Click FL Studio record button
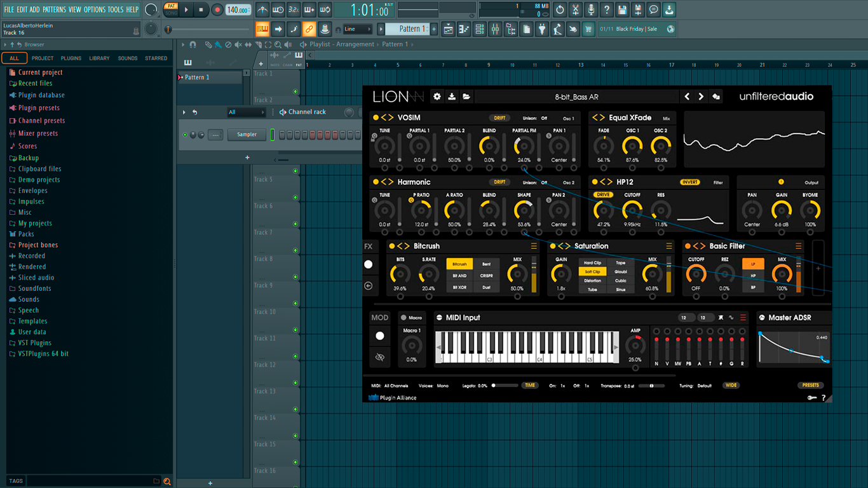 pyautogui.click(x=217, y=10)
